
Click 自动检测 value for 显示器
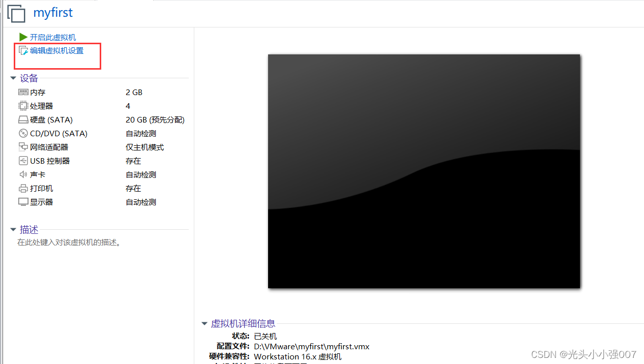click(141, 202)
